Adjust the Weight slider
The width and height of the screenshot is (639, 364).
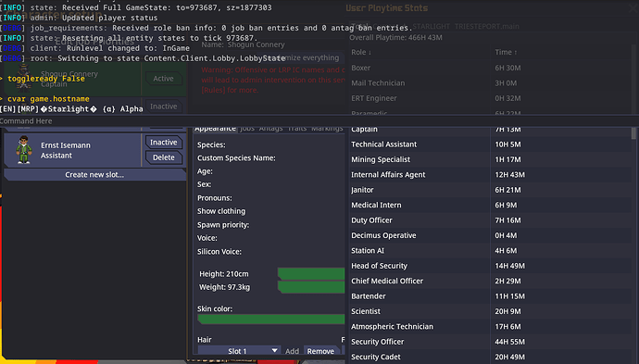click(x=311, y=287)
